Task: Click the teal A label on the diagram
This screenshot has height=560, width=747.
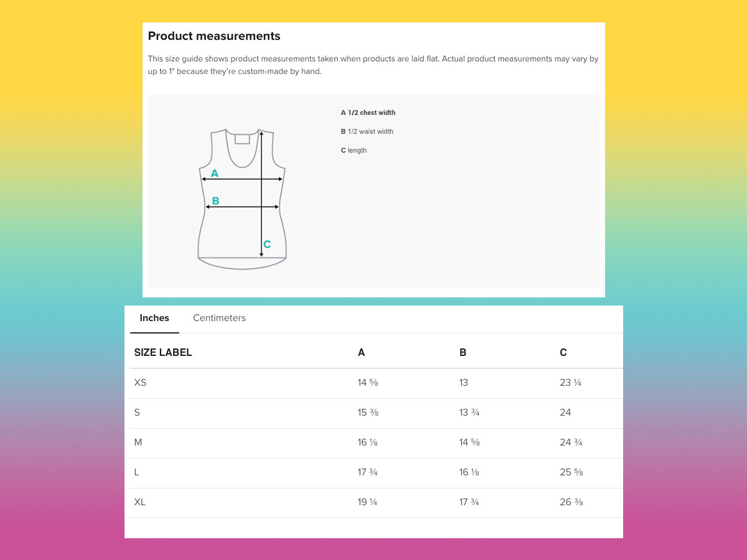Action: (x=215, y=173)
